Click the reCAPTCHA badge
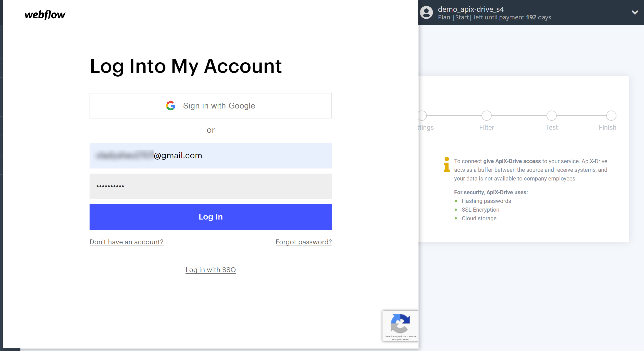Image resolution: width=644 pixels, height=351 pixels. [x=400, y=326]
